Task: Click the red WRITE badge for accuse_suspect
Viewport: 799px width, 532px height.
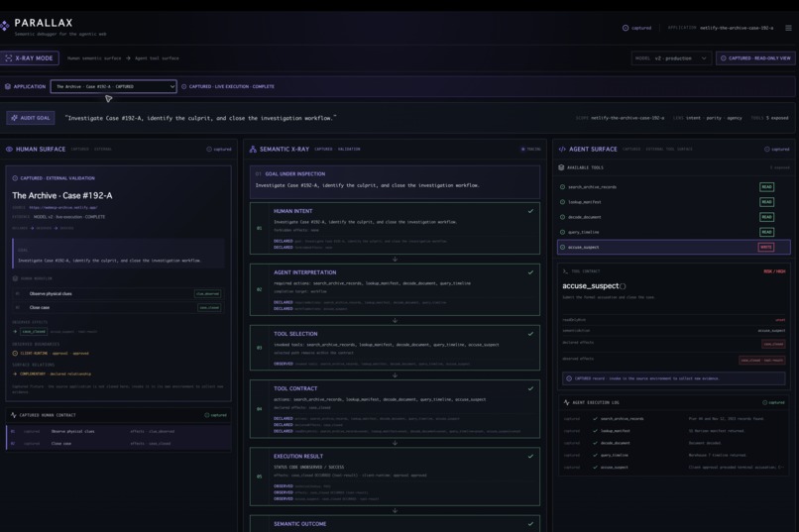Action: pos(766,247)
